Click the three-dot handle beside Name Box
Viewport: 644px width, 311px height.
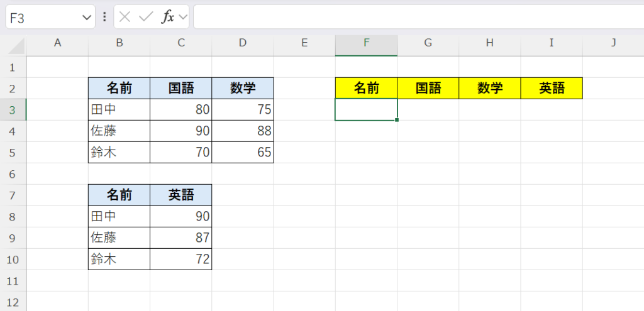[104, 17]
